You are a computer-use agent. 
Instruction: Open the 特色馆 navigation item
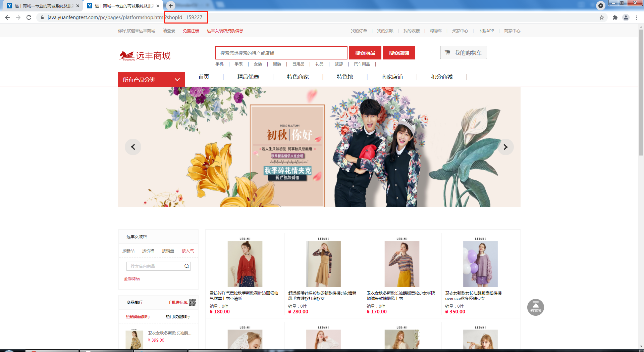click(345, 77)
